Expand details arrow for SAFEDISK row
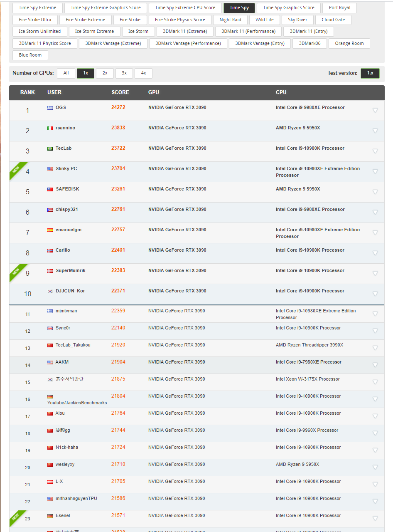 [375, 192]
